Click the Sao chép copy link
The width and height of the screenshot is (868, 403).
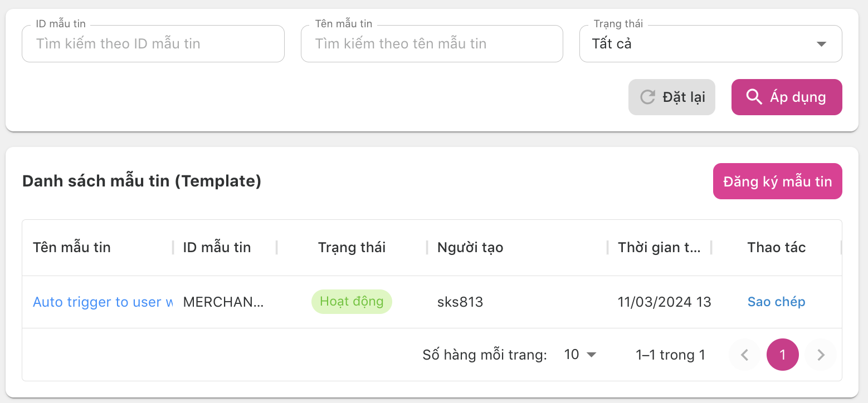776,302
